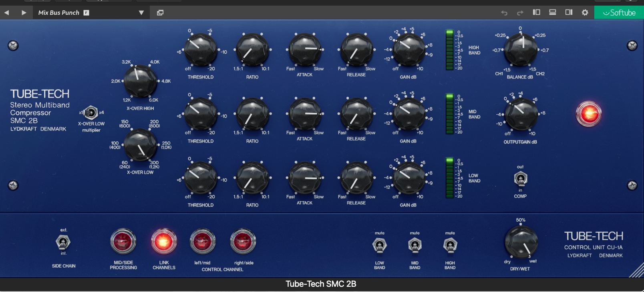Click the TUBE-TECH CONTROL UNIT CU-1A logo
This screenshot has width=644, height=292.
point(594,244)
